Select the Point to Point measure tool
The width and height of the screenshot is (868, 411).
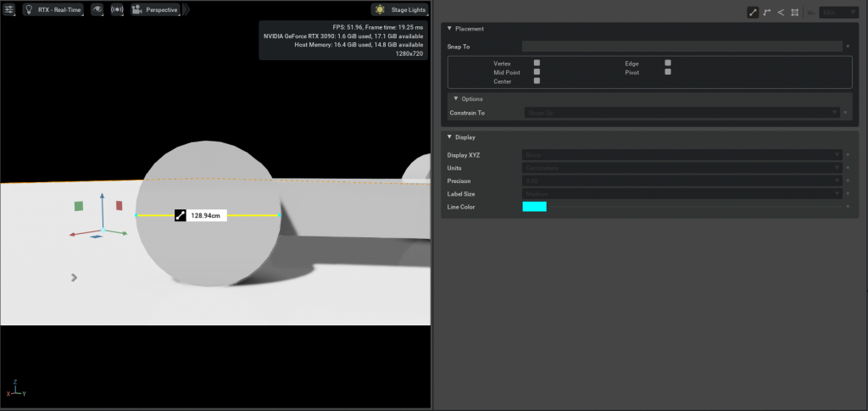[x=753, y=12]
